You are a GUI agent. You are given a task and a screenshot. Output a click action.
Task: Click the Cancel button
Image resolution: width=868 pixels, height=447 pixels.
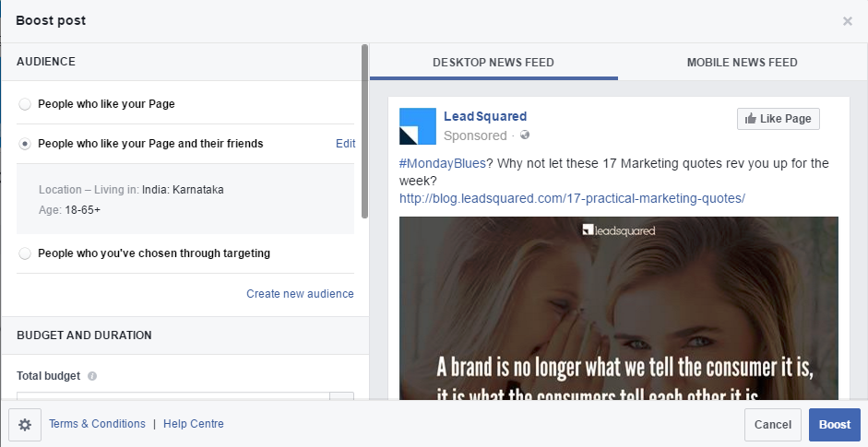tap(773, 425)
